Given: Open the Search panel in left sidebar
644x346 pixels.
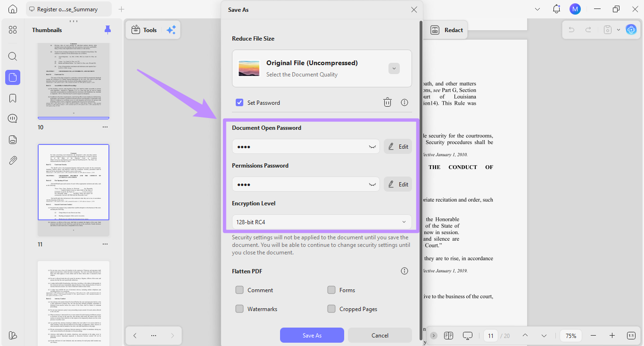Looking at the screenshot, I should (x=13, y=57).
